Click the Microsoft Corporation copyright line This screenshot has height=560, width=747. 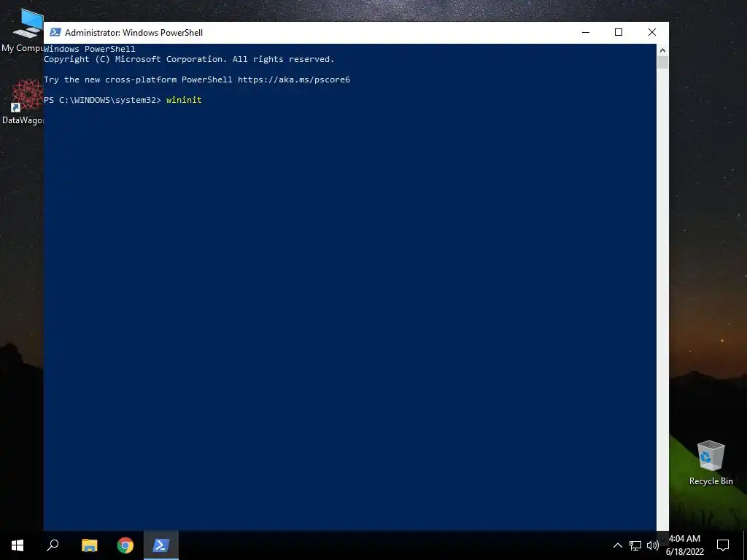point(189,59)
